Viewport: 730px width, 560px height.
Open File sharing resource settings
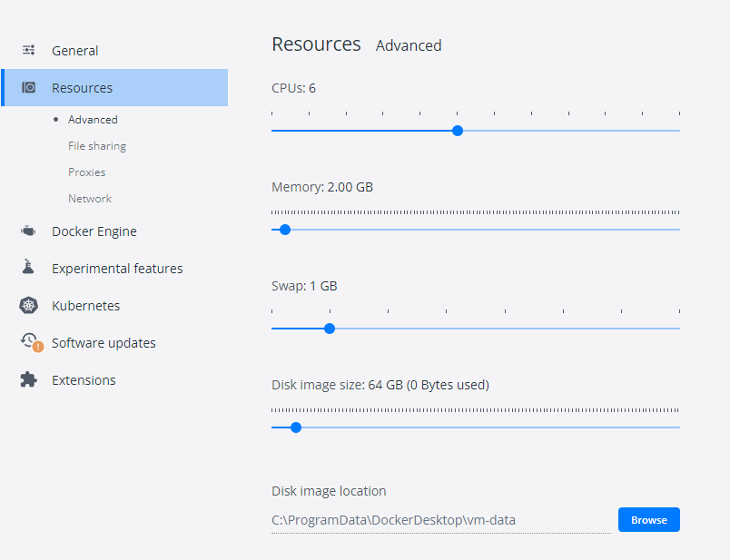(x=97, y=146)
